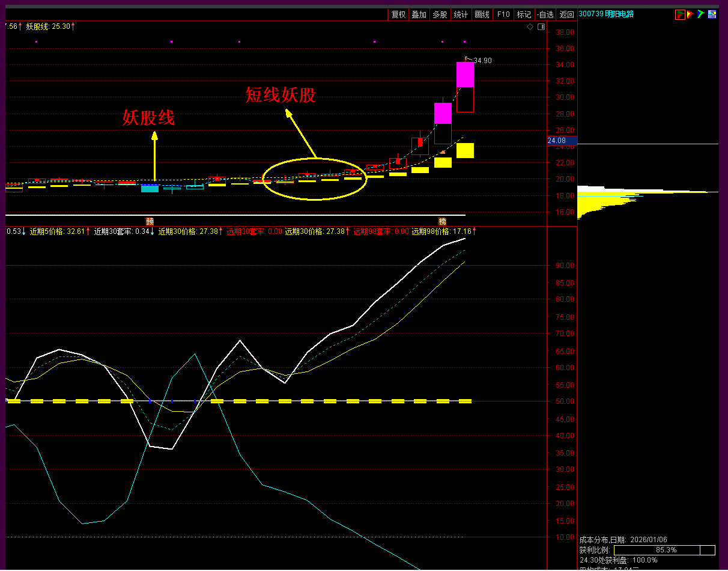Select the 画线 drawing tool
This screenshot has height=571, width=728.
pyautogui.click(x=482, y=14)
